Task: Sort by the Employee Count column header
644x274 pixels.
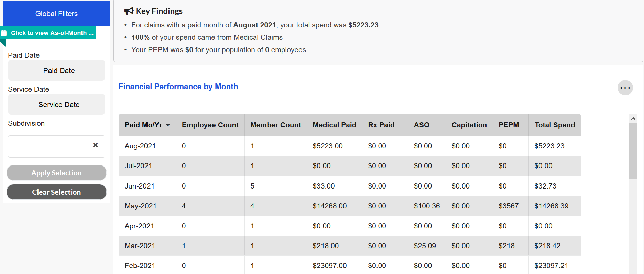Action: point(210,125)
